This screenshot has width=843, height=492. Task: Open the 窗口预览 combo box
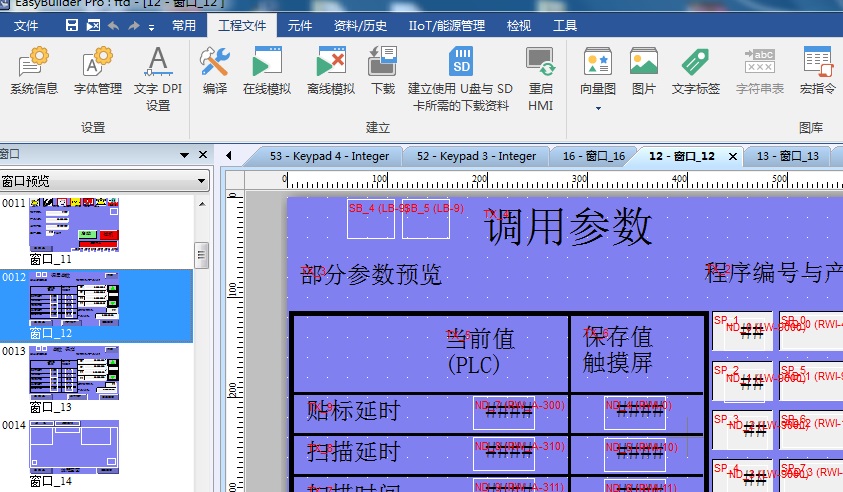click(104, 181)
